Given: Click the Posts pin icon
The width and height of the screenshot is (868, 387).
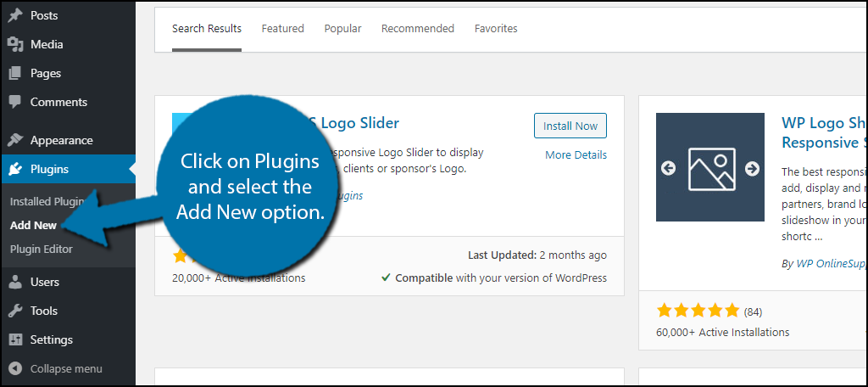Looking at the screenshot, I should 15,15.
